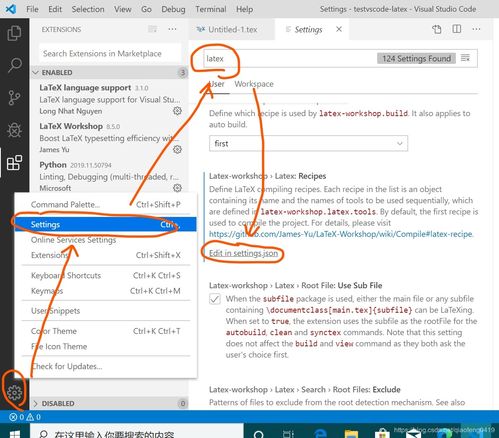Clear extensions search results icon

153,29
